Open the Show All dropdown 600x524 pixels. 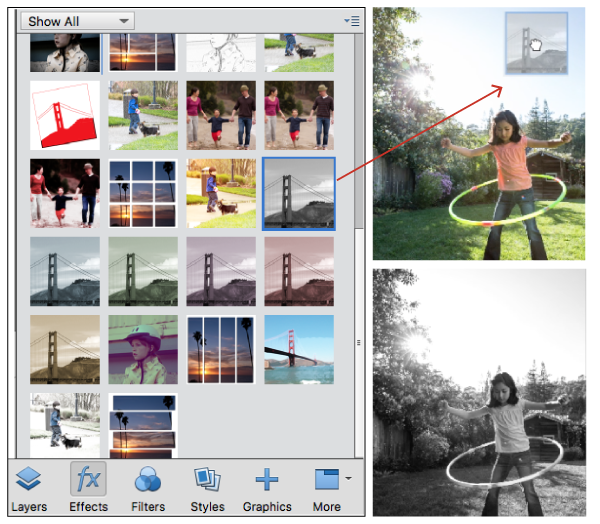[77, 21]
